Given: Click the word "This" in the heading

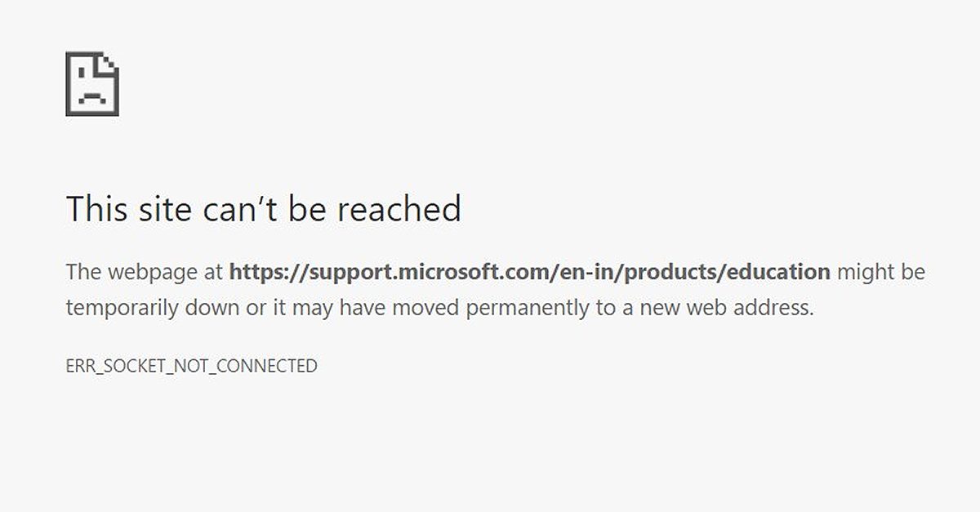Looking at the screenshot, I should pos(95,209).
